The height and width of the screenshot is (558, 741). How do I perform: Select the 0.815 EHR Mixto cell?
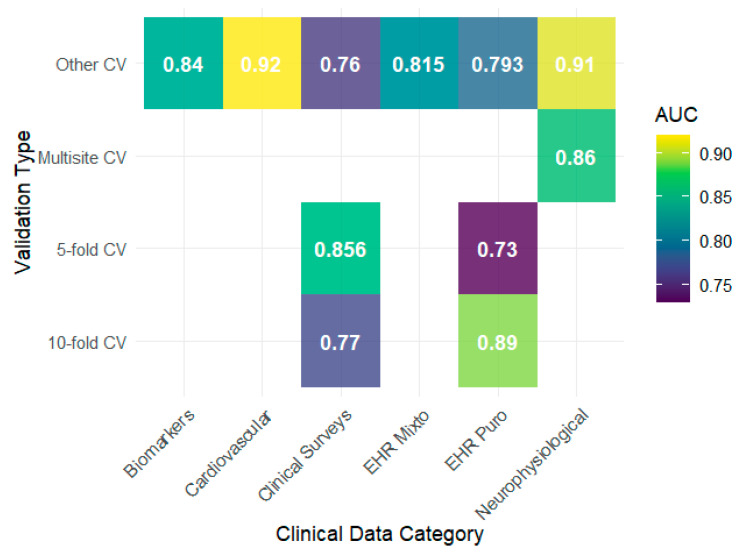tap(419, 63)
